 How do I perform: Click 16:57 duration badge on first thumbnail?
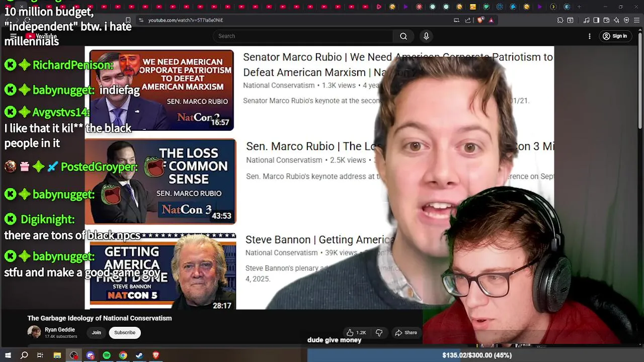click(220, 123)
